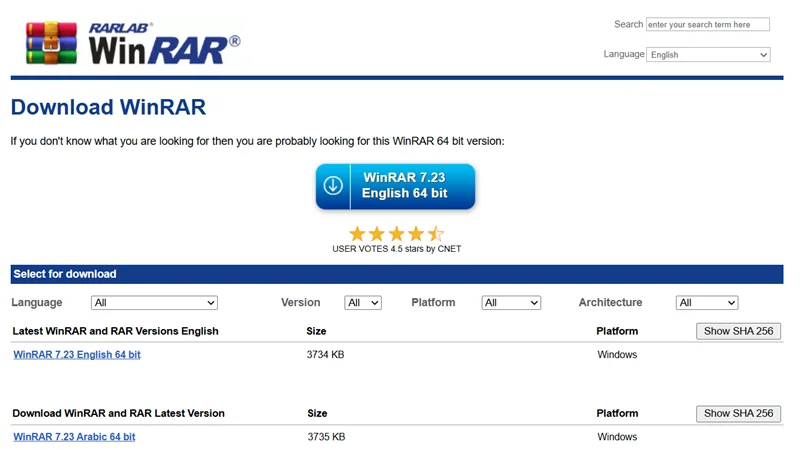The width and height of the screenshot is (800, 450).
Task: Click the circular download arrow icon
Action: tap(333, 186)
